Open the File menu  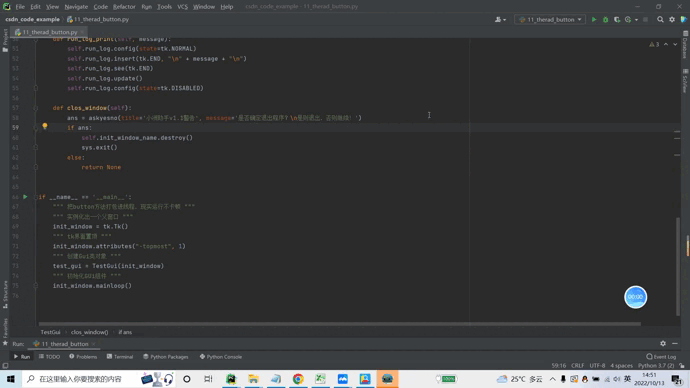pos(20,7)
